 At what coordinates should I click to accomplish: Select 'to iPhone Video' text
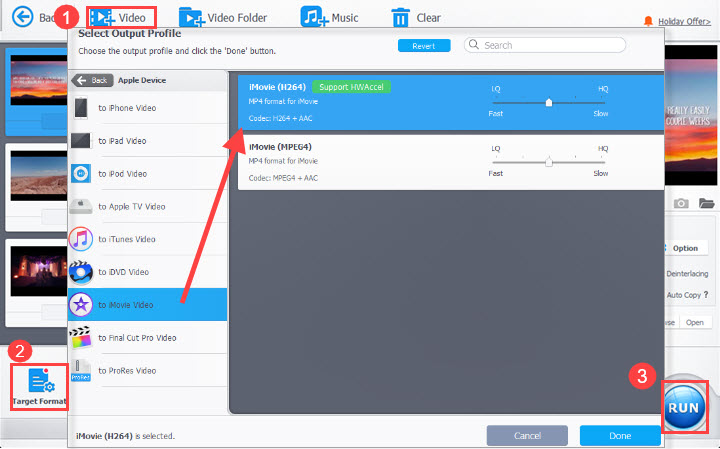(127, 108)
